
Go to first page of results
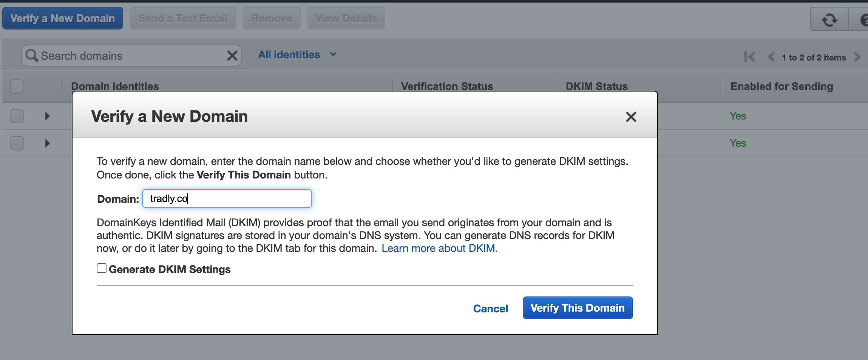(x=749, y=57)
